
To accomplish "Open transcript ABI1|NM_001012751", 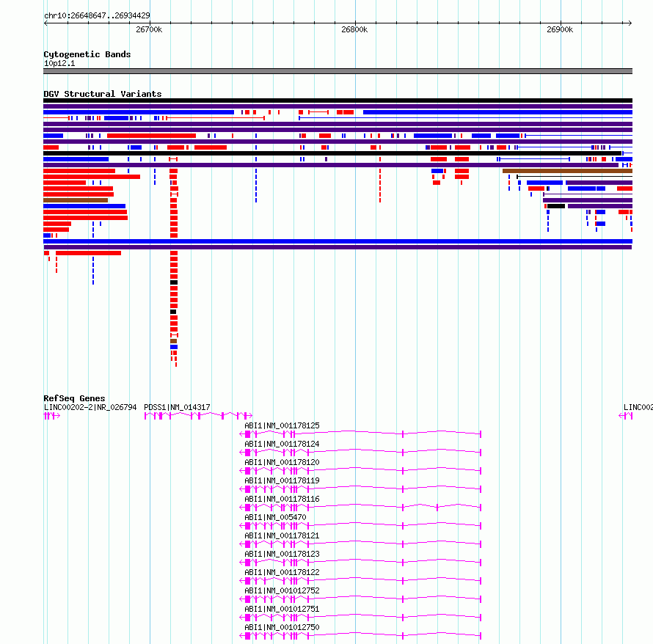I will 282,609.
